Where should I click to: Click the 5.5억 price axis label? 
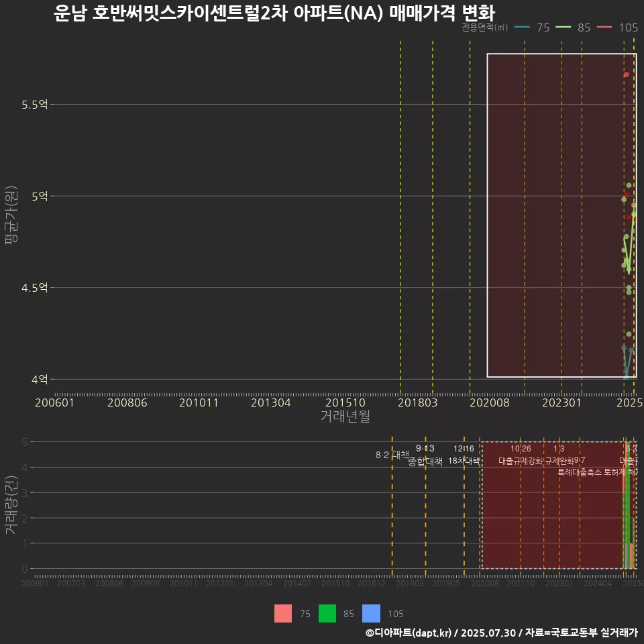[x=35, y=105]
